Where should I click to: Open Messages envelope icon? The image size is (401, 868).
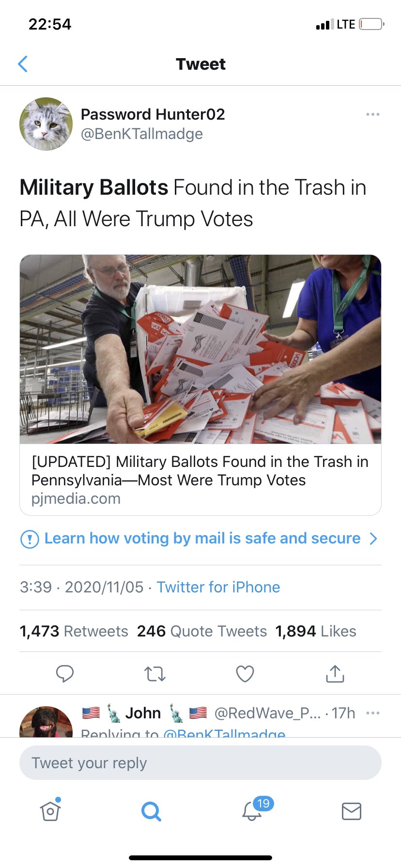pos(352,811)
